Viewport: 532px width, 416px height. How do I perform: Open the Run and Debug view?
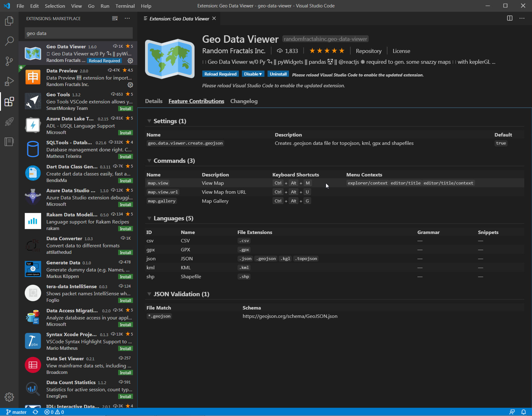[9, 81]
